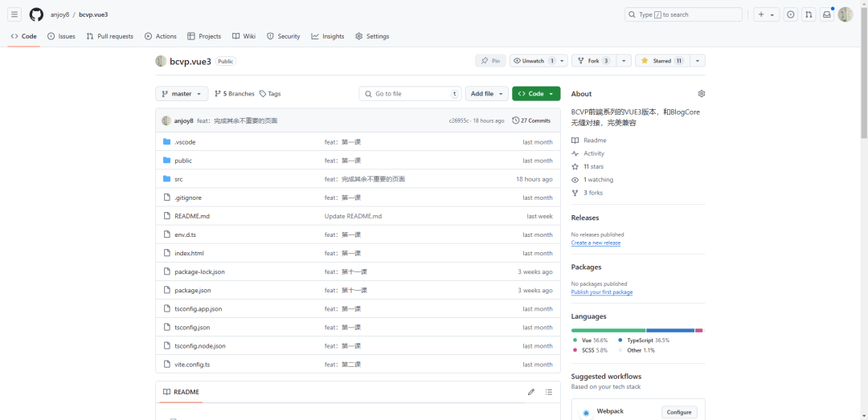Click the Go to file input
868x420 pixels.
[x=410, y=93]
